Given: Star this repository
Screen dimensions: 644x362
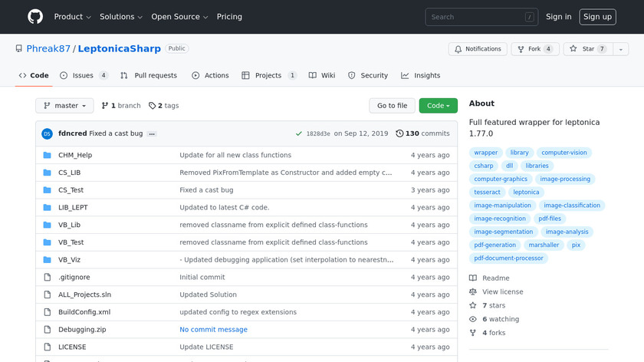Looking at the screenshot, I should (x=588, y=49).
